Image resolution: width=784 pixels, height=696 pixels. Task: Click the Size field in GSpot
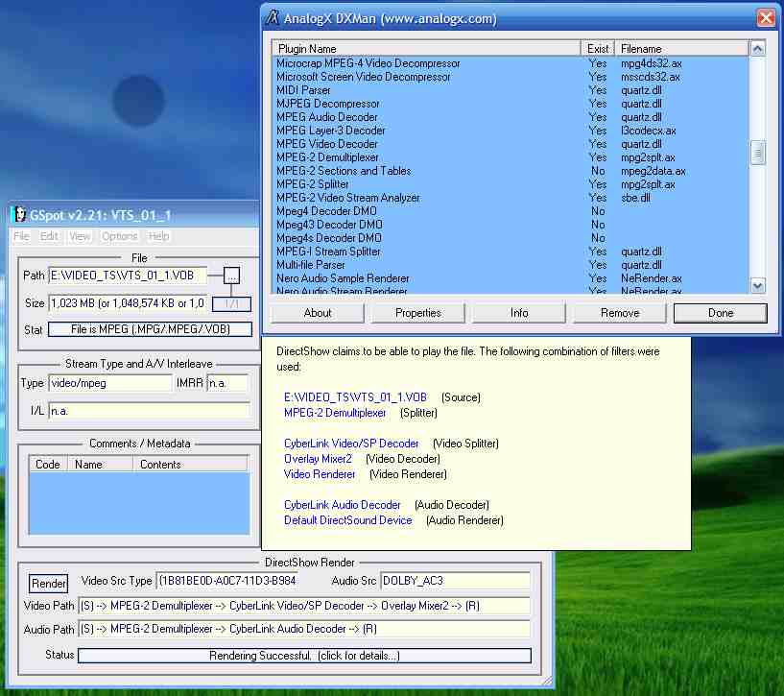(x=128, y=303)
